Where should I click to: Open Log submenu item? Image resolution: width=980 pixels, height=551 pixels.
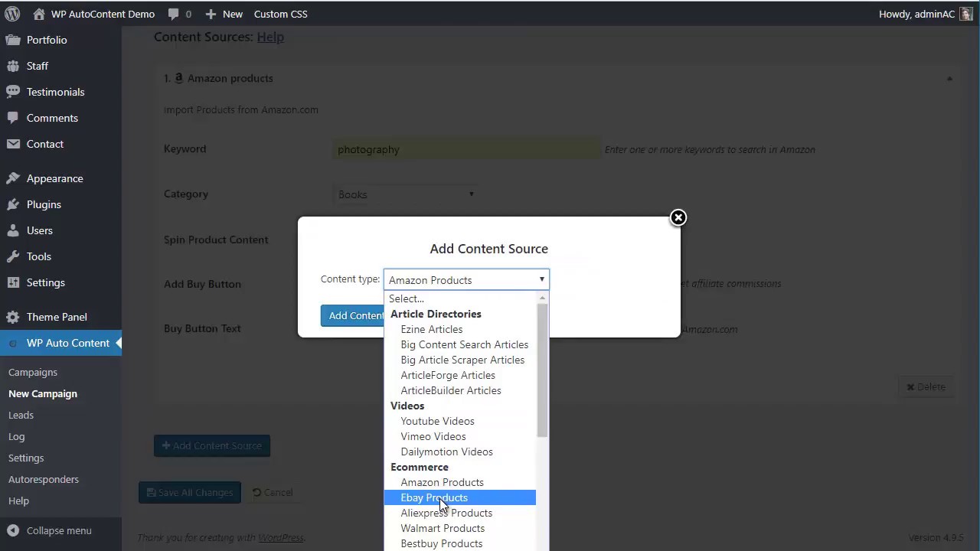[x=17, y=436]
